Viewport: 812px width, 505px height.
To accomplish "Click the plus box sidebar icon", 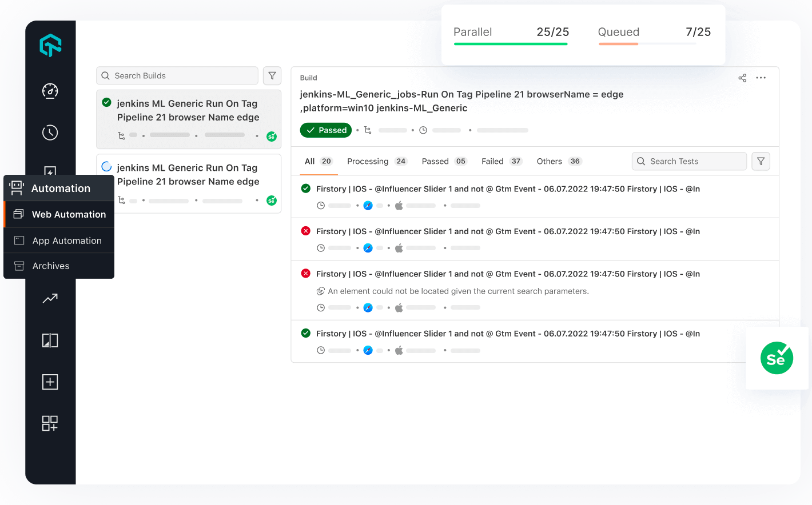I will (50, 382).
